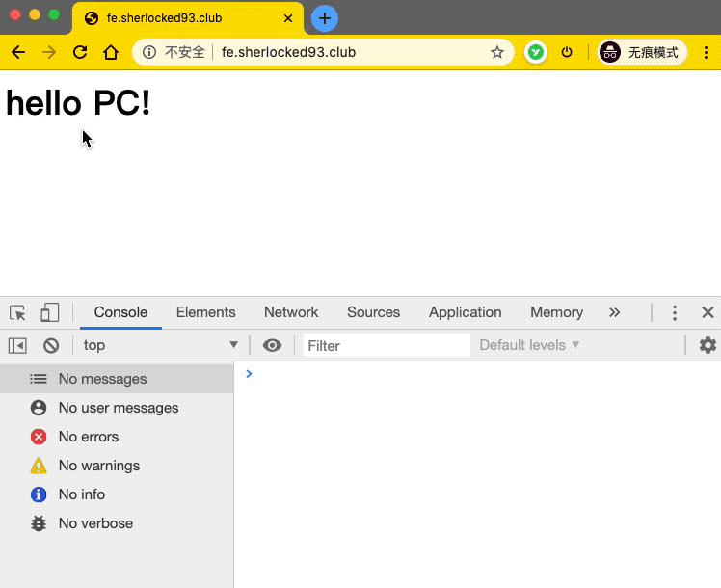721x588 pixels.
Task: Focus the console Filter field
Action: (x=387, y=346)
